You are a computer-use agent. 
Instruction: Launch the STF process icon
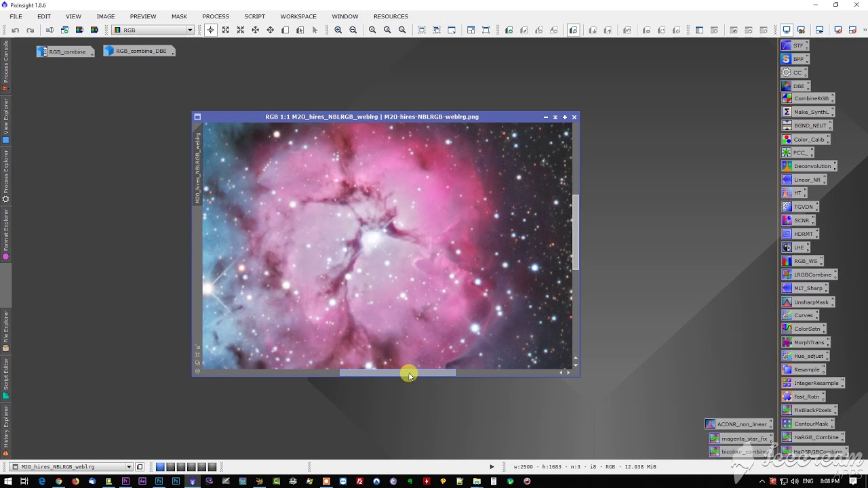794,45
